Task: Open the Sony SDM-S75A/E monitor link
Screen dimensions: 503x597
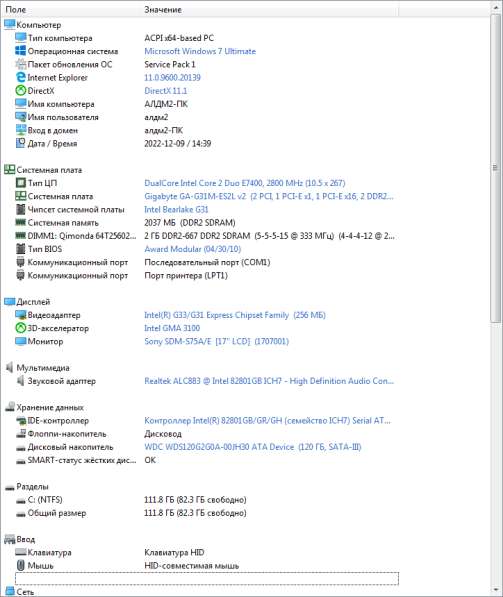Action: coord(216,341)
